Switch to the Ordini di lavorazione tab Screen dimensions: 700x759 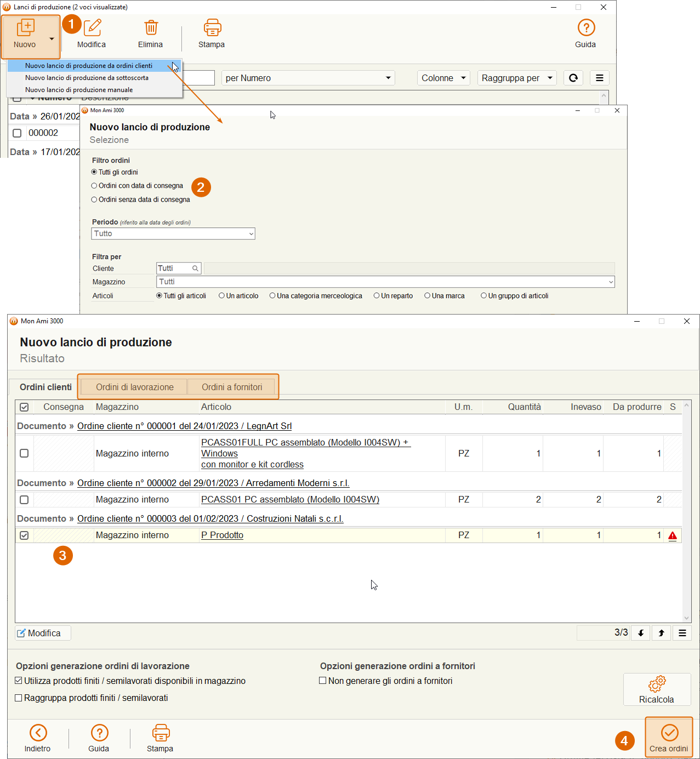(134, 387)
